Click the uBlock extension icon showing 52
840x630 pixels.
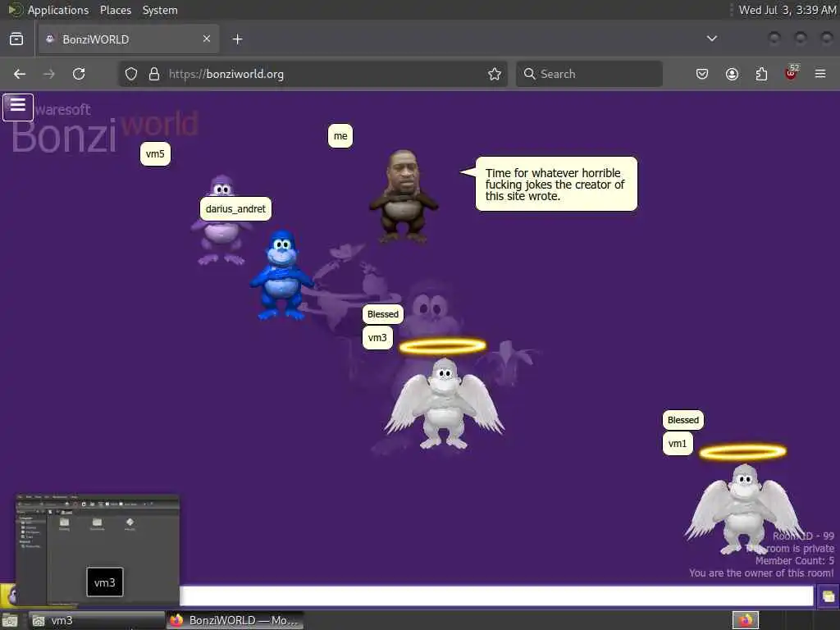(792, 73)
